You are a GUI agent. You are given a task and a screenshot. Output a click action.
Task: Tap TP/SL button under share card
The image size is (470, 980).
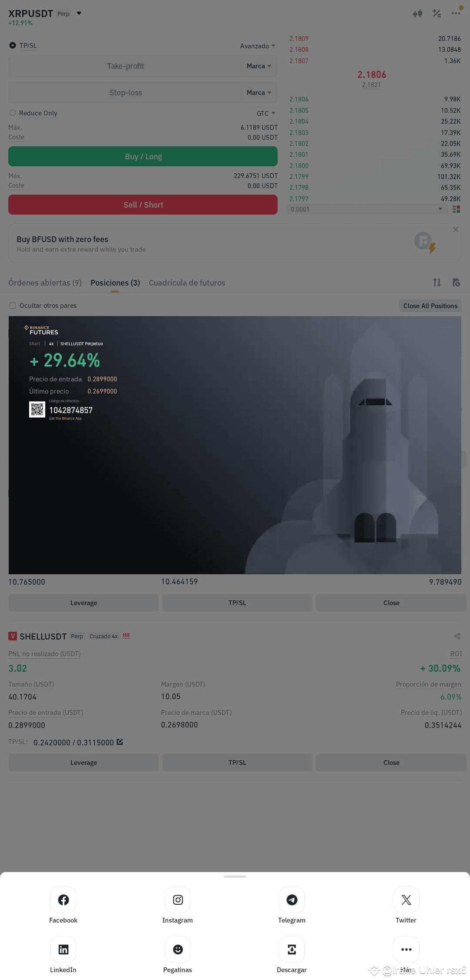coord(237,603)
